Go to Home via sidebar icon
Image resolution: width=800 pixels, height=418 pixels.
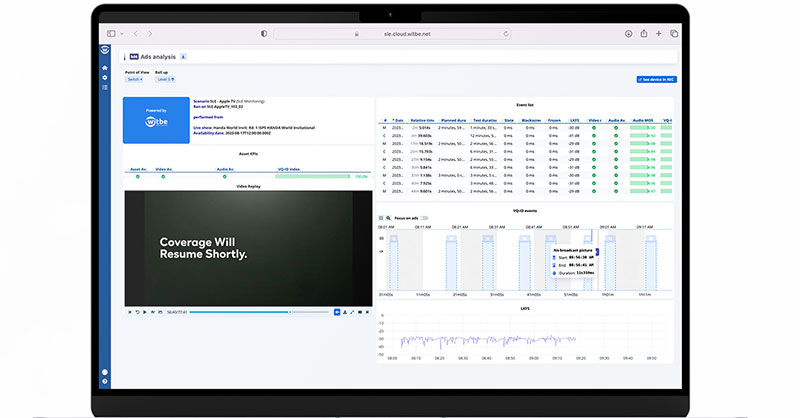tap(105, 67)
